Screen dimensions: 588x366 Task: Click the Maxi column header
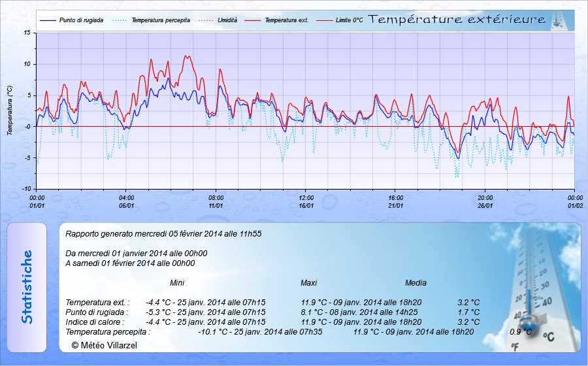coord(308,283)
